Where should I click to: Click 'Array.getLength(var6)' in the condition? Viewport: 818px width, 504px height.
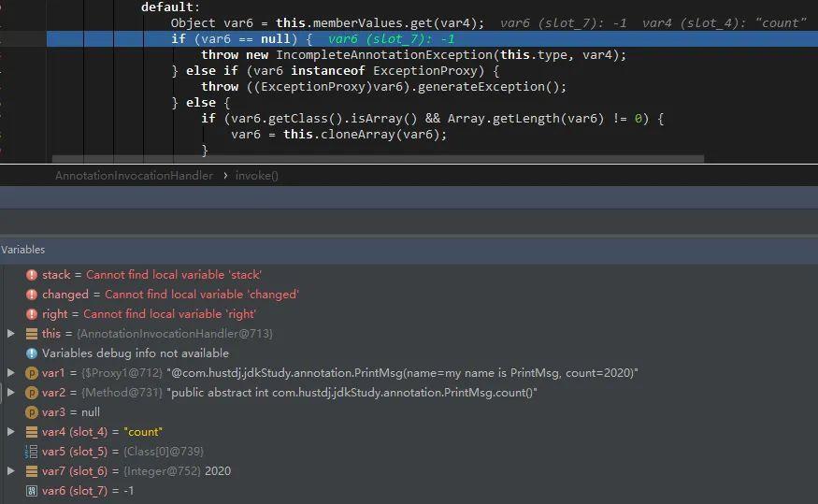click(525, 119)
